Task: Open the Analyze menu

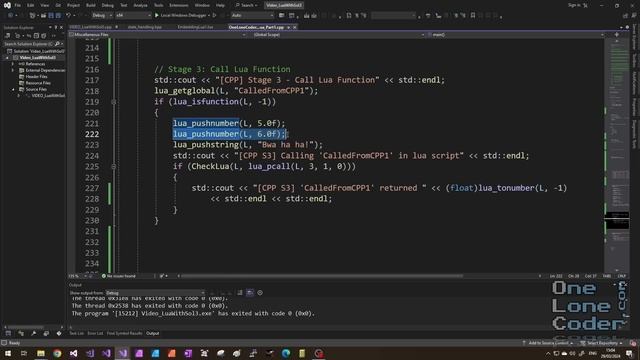Action: click(x=140, y=5)
